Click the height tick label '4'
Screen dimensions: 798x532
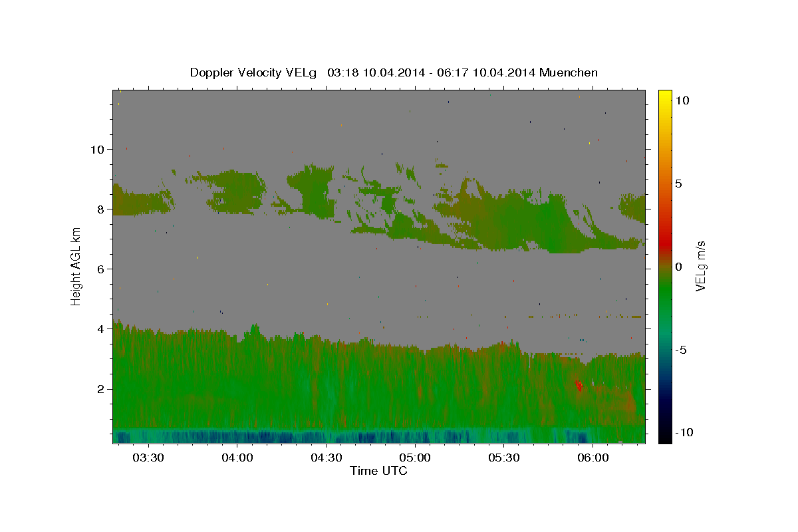click(102, 329)
